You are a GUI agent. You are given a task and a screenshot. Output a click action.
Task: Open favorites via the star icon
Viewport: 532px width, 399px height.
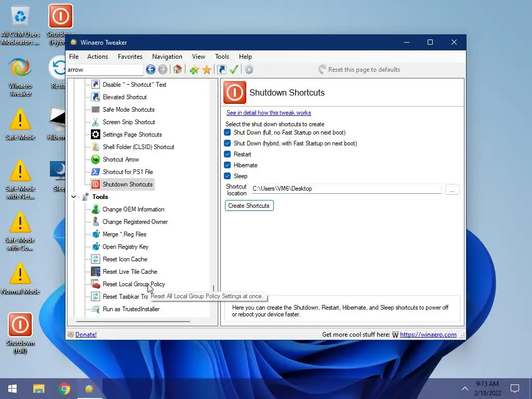pos(207,70)
